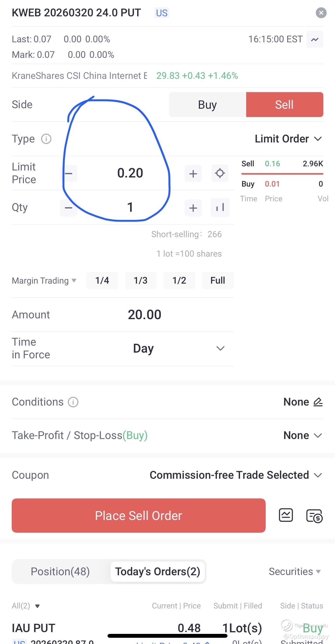This screenshot has width=335, height=644.
Task: Open the price chart trend icon
Action: 314,39
